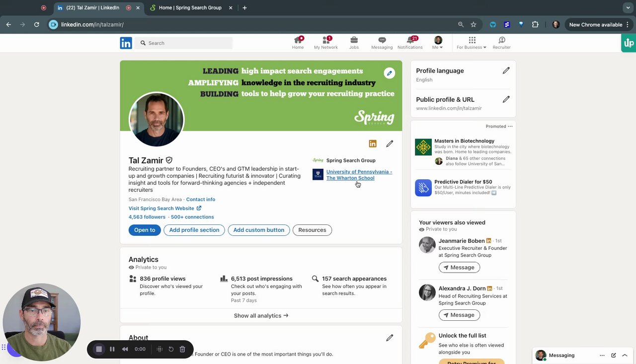Open Chrome Extensions puzzle icon

pos(535,24)
